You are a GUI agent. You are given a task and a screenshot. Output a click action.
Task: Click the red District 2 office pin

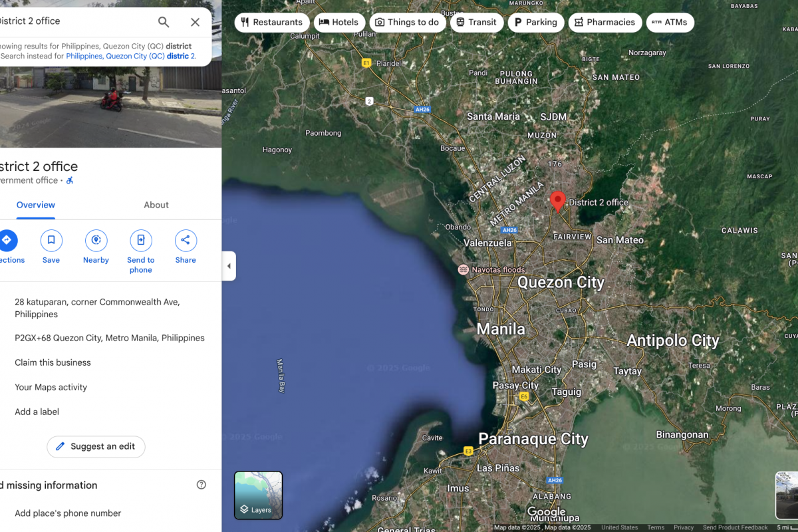[x=558, y=200]
